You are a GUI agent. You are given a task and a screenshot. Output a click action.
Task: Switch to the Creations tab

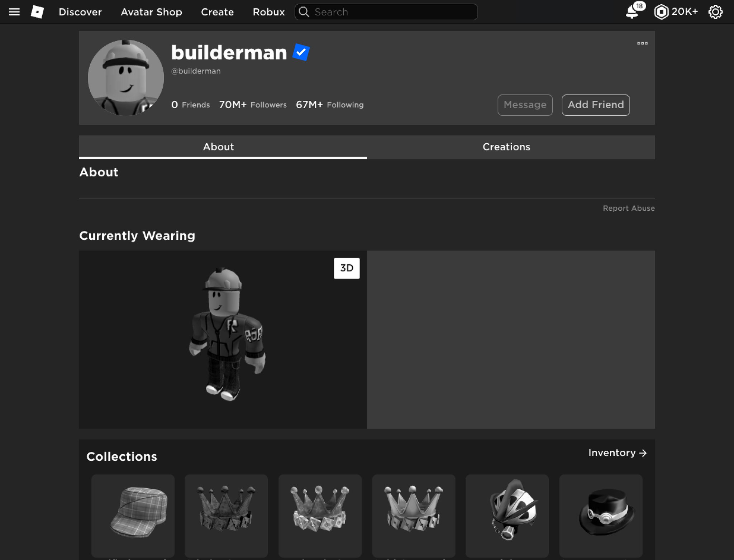pyautogui.click(x=506, y=147)
